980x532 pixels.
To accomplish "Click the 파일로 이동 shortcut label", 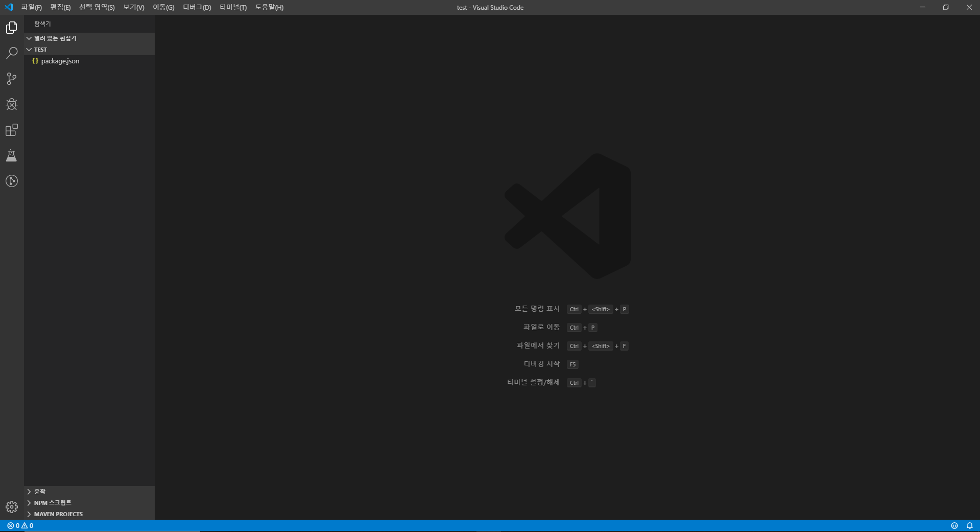I will [x=542, y=327].
